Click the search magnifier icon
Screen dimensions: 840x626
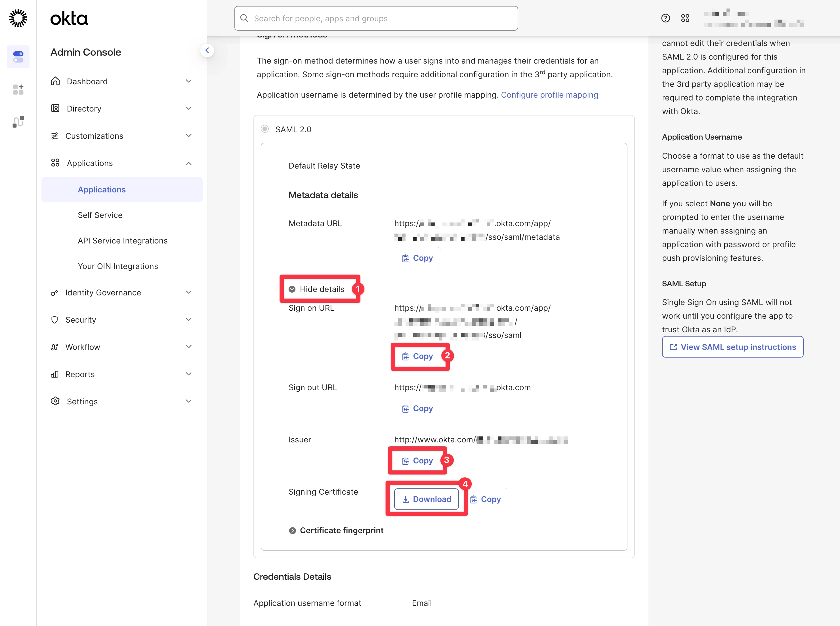[x=244, y=18]
